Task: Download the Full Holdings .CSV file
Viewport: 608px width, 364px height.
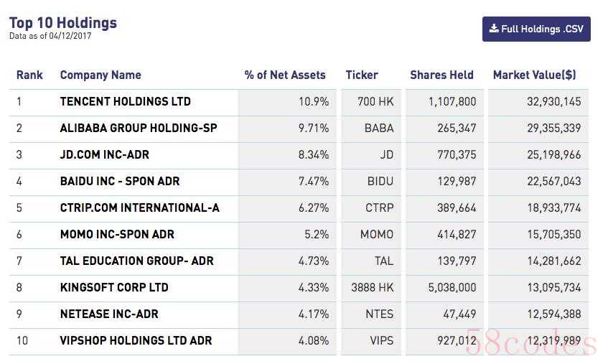Action: coord(536,29)
